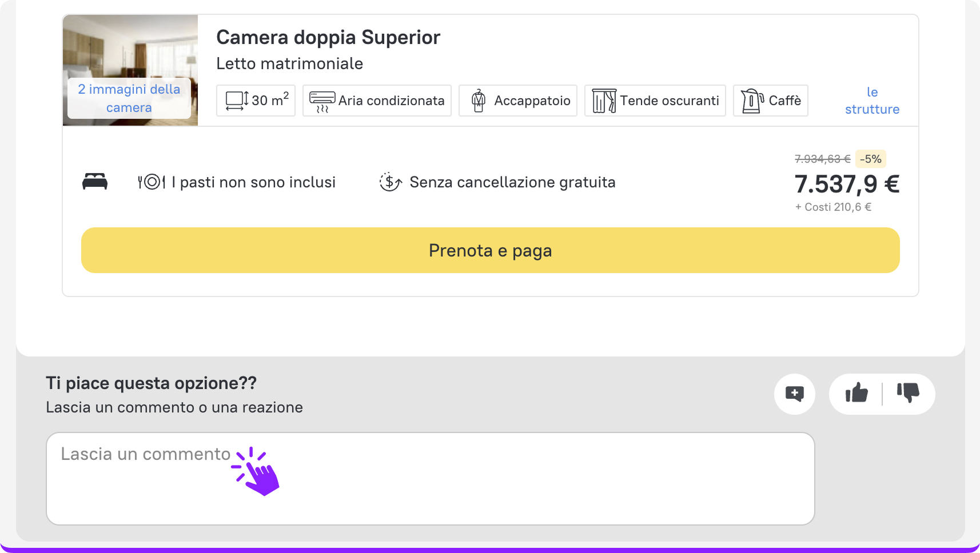Click the meals plate icon
The width and height of the screenshot is (980, 553).
point(152,182)
